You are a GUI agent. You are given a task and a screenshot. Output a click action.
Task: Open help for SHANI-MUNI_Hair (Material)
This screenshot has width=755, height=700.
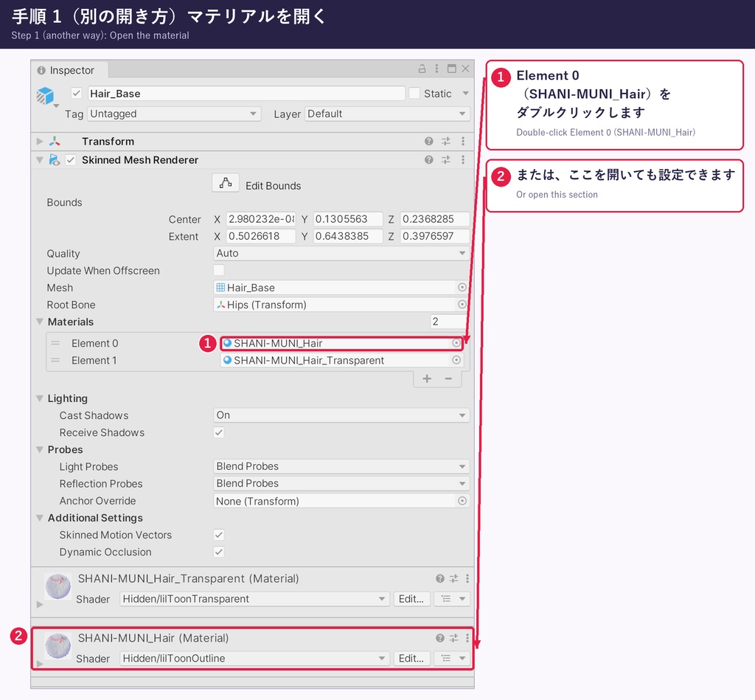[x=439, y=638]
